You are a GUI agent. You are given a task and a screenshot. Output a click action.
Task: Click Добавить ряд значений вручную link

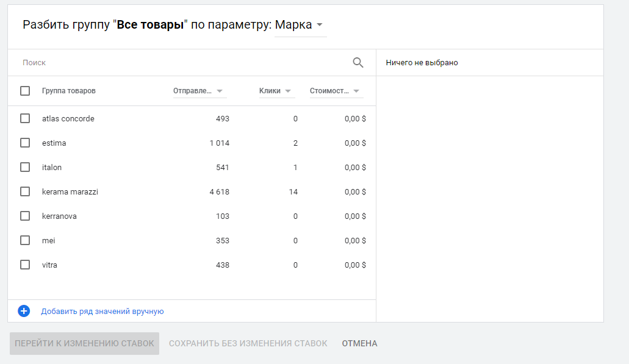(102, 312)
